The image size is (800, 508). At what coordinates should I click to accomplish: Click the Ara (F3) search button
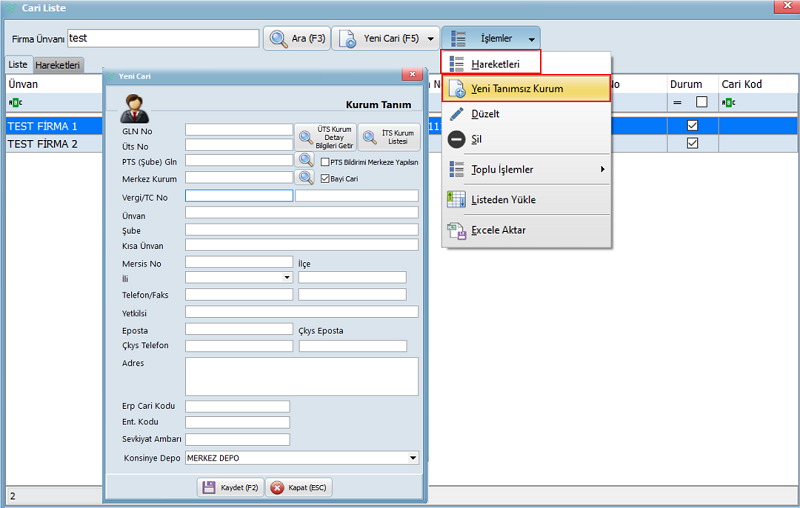coord(296,38)
